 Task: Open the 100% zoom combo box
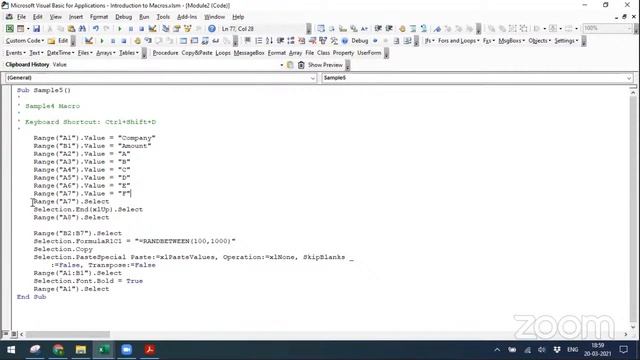[x=607, y=28]
